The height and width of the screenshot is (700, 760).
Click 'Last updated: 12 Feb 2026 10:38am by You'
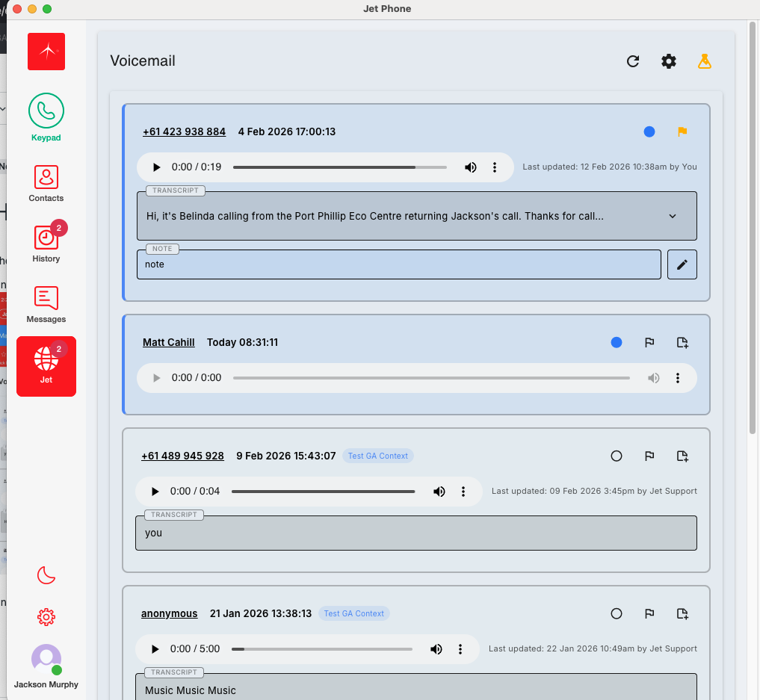(x=609, y=167)
